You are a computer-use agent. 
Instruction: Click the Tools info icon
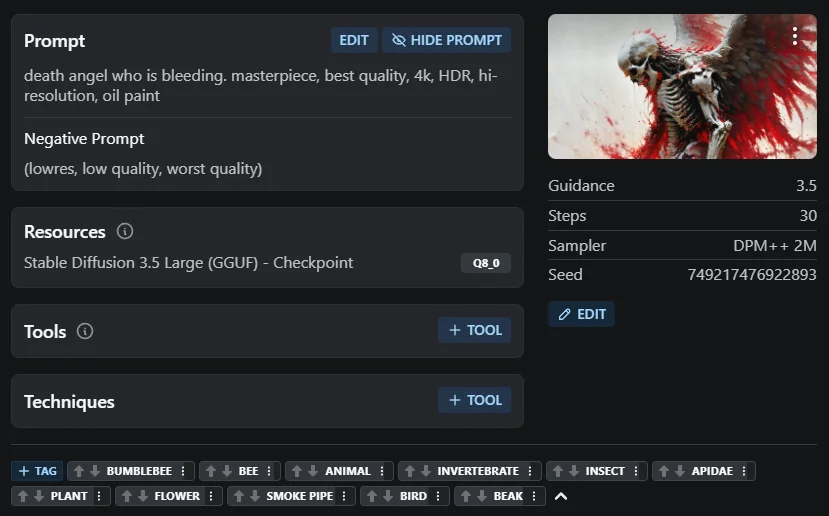[x=85, y=331]
